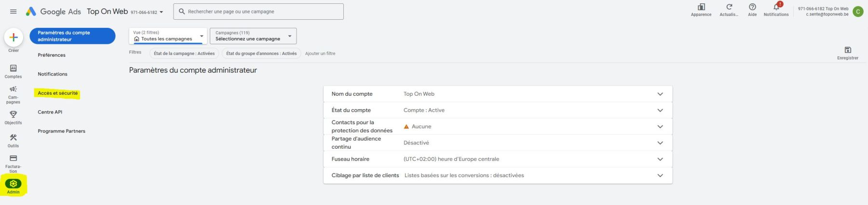The width and height of the screenshot is (868, 205).
Task: Open the Sélectionnez une campagne dropdown
Action: [x=253, y=36]
